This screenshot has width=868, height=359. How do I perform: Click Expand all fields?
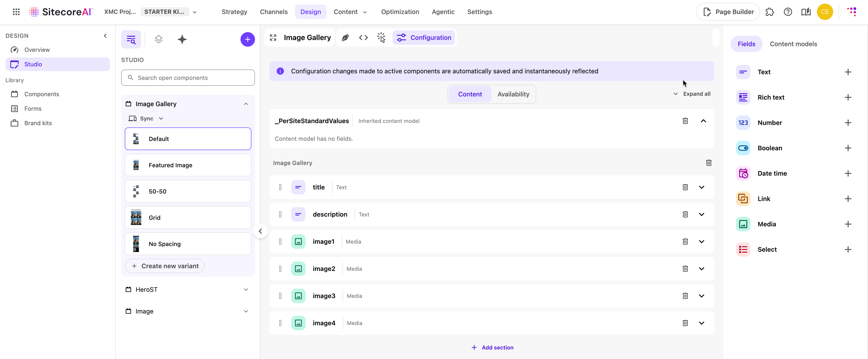click(692, 94)
